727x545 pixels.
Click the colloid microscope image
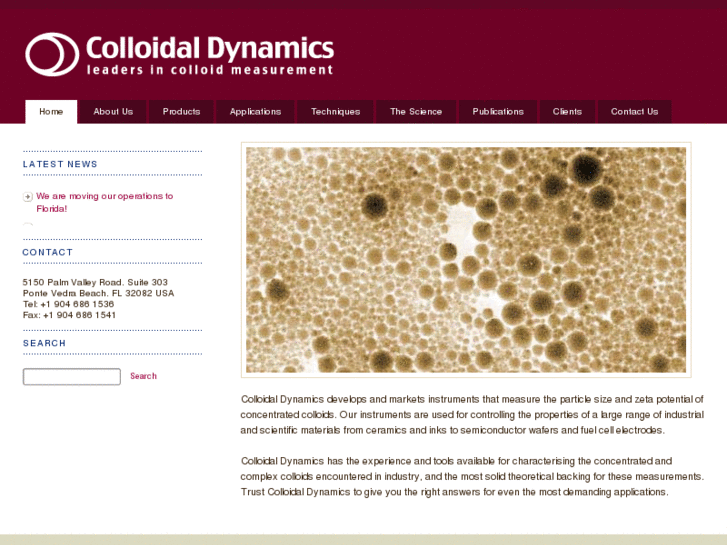point(466,260)
